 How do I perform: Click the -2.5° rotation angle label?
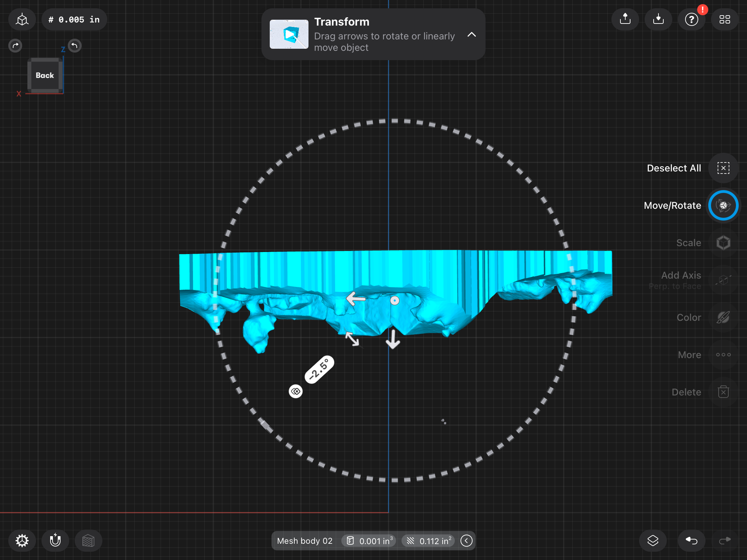pos(319,370)
